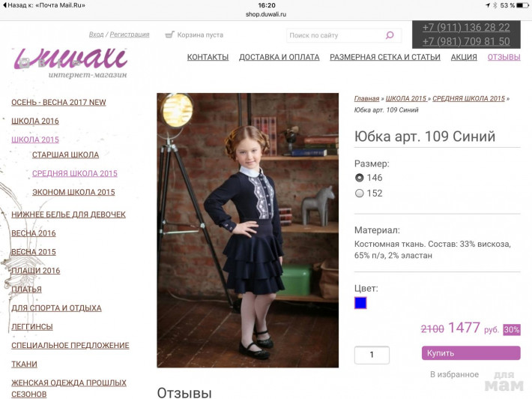Open Главная breadcrumb link

366,98
